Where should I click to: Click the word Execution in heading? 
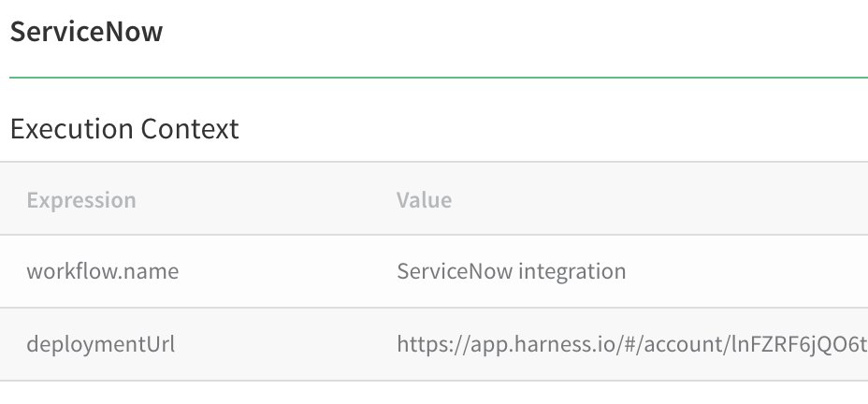[72, 129]
